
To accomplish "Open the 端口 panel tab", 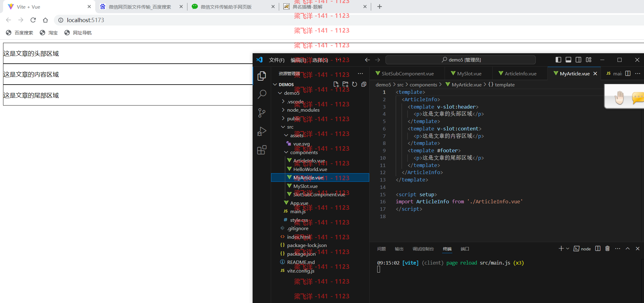I will [465, 249].
